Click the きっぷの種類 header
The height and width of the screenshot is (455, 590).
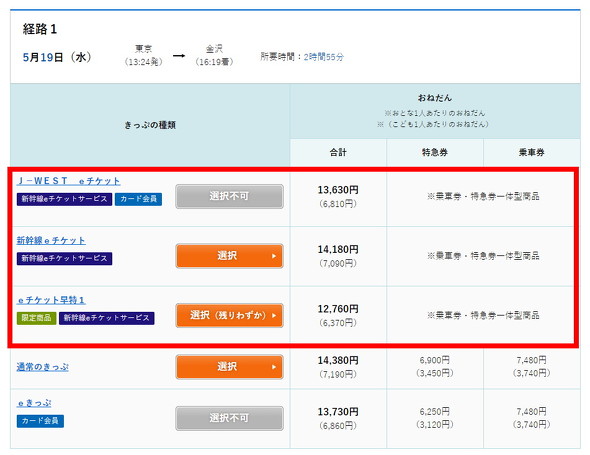point(150,125)
